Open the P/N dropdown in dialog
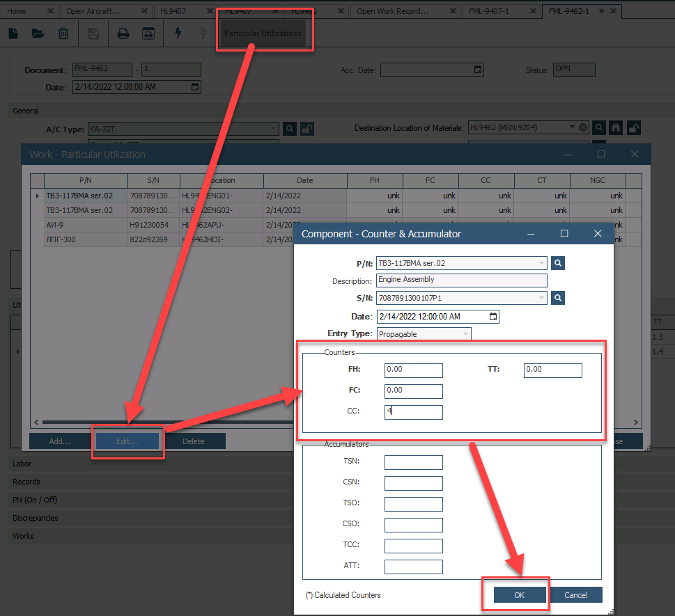 point(541,263)
